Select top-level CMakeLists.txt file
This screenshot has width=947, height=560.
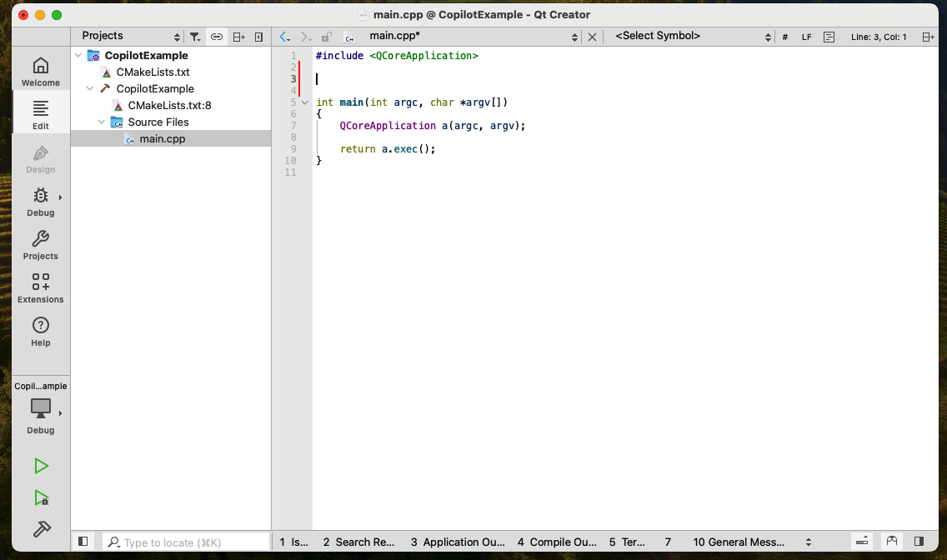(x=153, y=72)
